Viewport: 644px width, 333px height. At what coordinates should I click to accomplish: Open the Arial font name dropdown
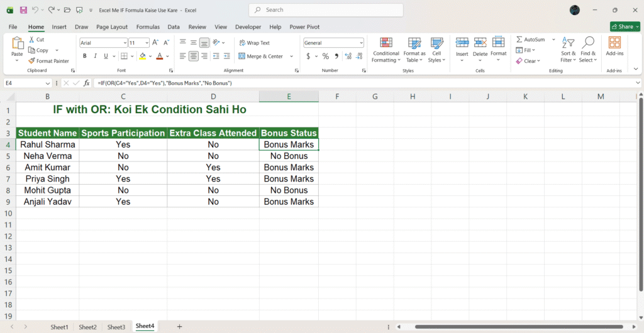(x=125, y=43)
